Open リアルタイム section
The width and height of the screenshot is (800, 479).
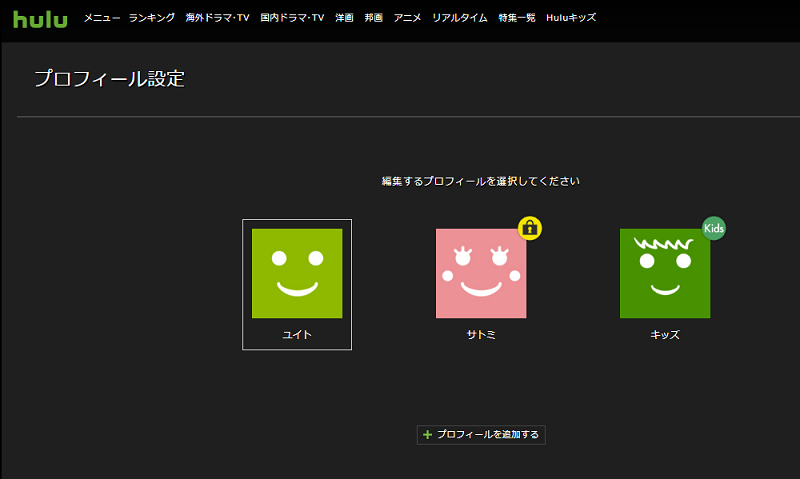pyautogui.click(x=460, y=18)
